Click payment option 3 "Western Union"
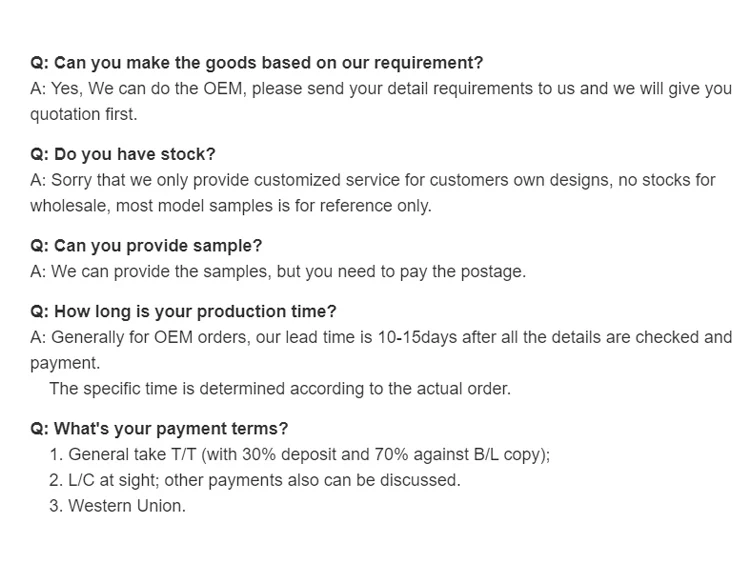 (117, 506)
